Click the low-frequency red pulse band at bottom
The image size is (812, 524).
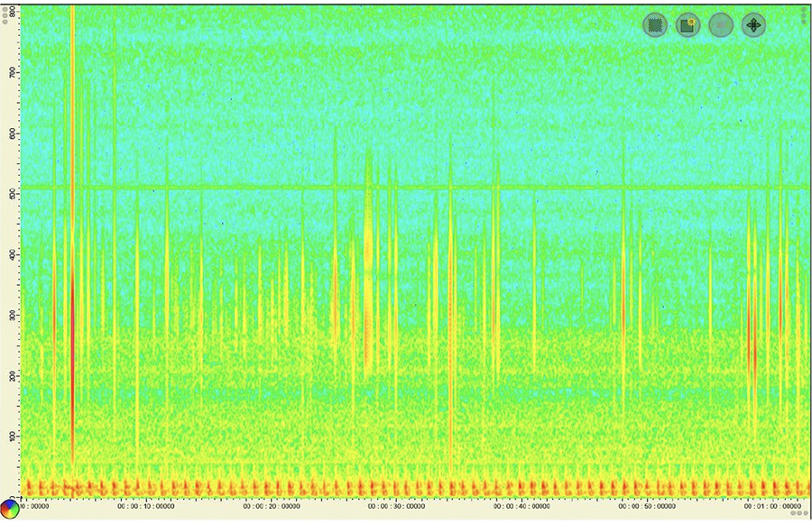(406, 487)
